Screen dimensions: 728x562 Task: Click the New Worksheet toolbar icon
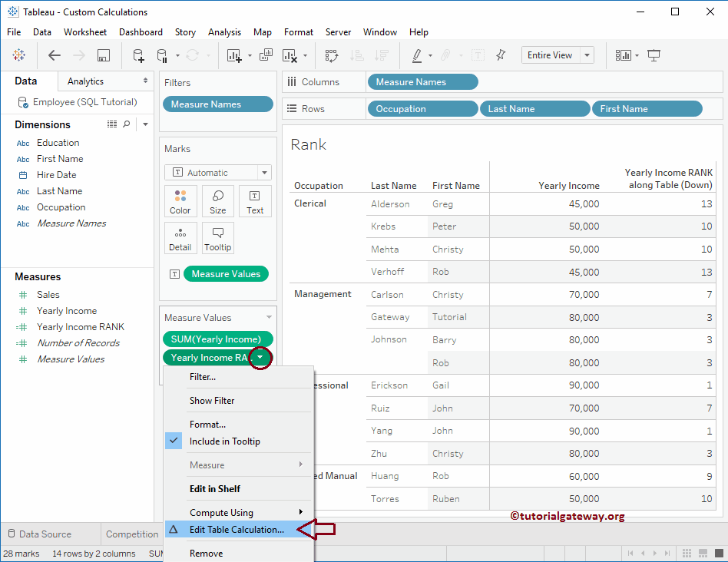coord(234,55)
